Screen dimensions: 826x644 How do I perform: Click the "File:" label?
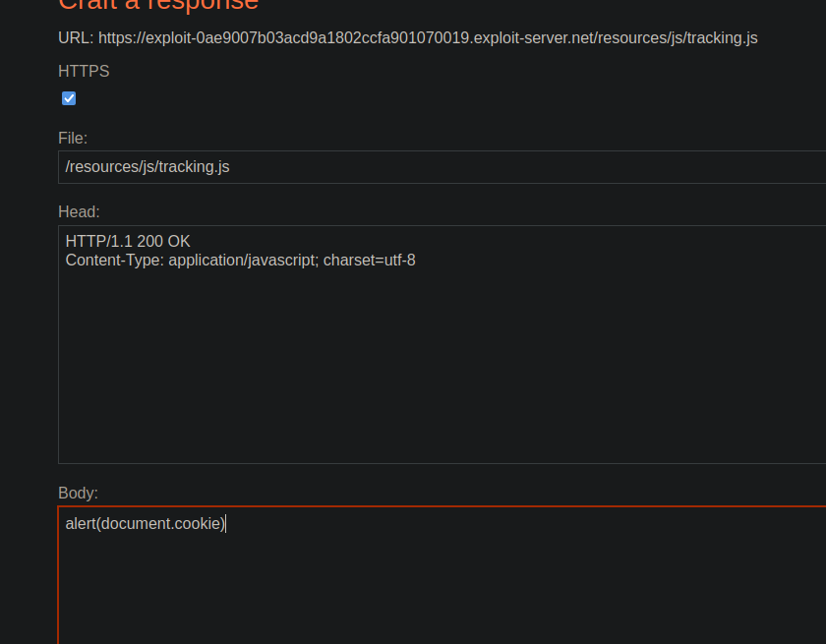pyautogui.click(x=73, y=139)
